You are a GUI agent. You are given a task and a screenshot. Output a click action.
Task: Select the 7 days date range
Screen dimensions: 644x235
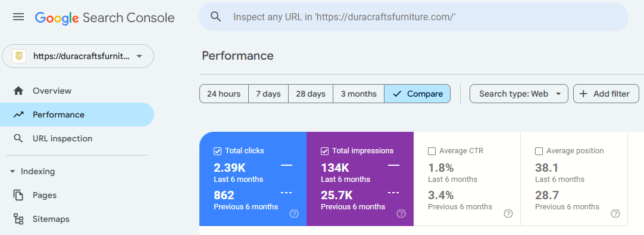268,94
